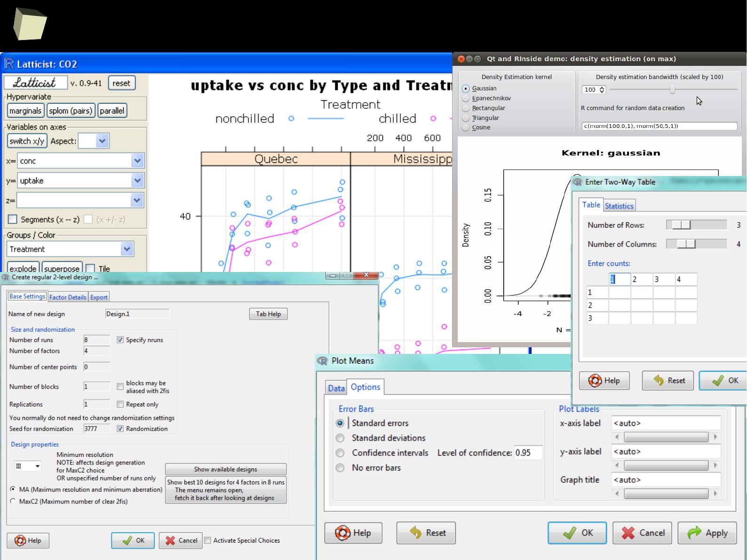Click the splom (pairs) button
747x560 pixels.
click(71, 111)
